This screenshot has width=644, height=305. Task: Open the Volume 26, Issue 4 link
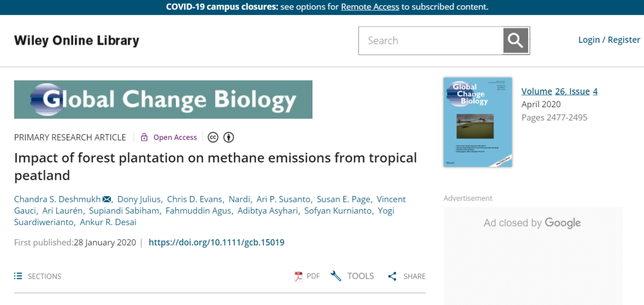point(559,91)
